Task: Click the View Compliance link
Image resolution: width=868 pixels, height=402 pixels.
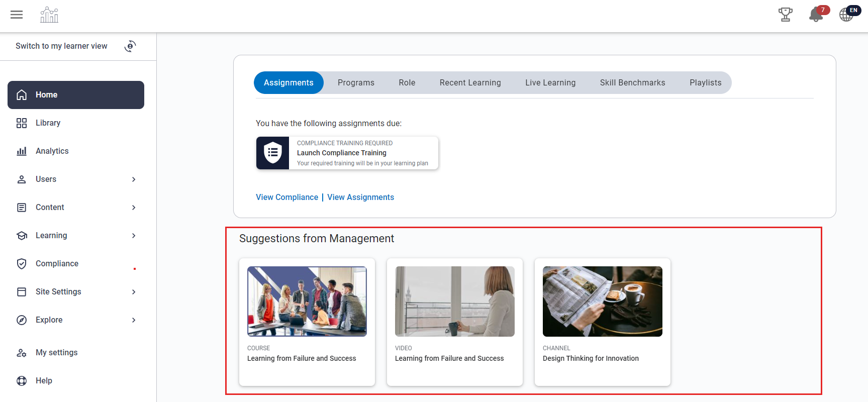Action: pos(287,197)
